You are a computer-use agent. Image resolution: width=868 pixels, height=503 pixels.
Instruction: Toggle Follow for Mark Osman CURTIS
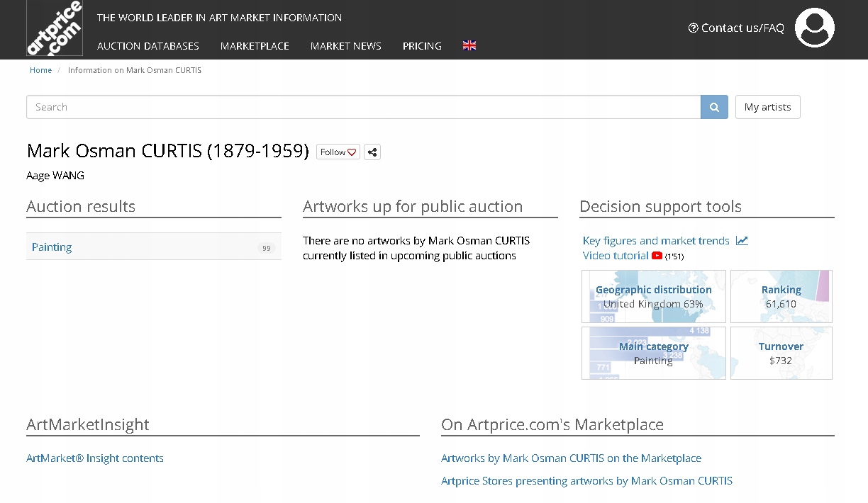(338, 152)
